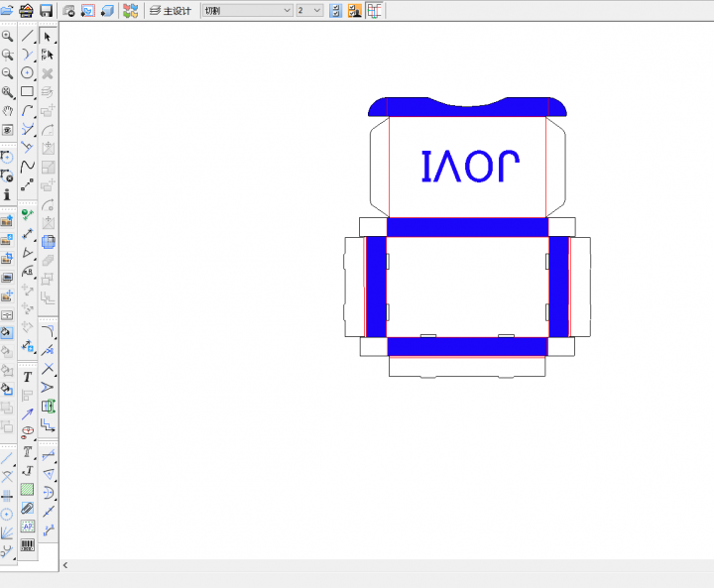Toggle the highlighted paint bucket fill tool
Image resolution: width=714 pixels, height=588 pixels.
point(8,332)
